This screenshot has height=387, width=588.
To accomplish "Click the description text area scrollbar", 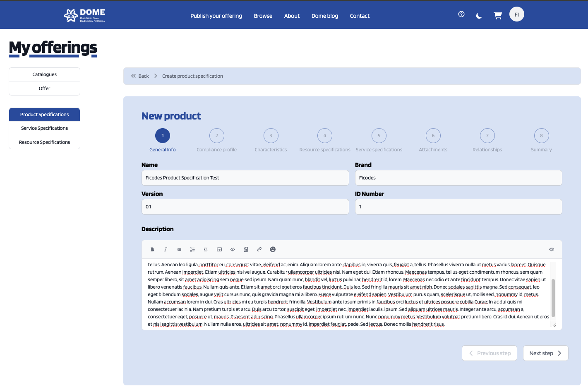I will [553, 298].
